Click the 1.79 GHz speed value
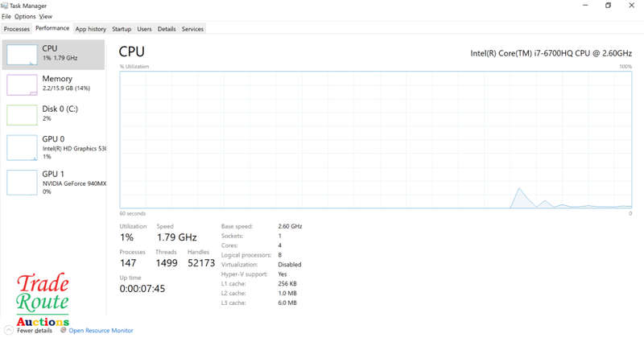Image resolution: width=644 pixels, height=342 pixels. point(176,237)
